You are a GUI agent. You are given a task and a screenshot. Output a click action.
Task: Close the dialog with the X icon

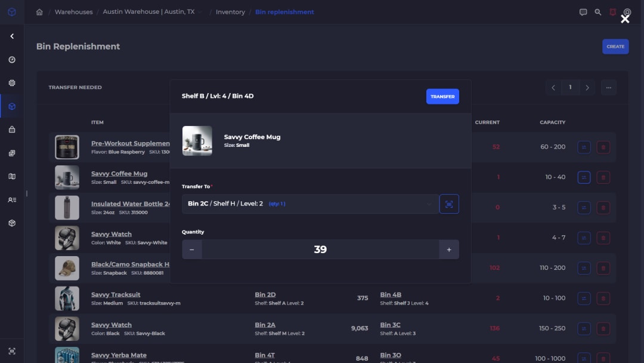coord(625,19)
